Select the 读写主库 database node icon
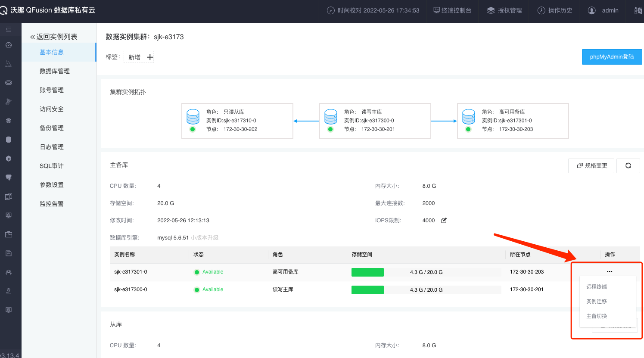Image resolution: width=644 pixels, height=358 pixels. pyautogui.click(x=331, y=117)
